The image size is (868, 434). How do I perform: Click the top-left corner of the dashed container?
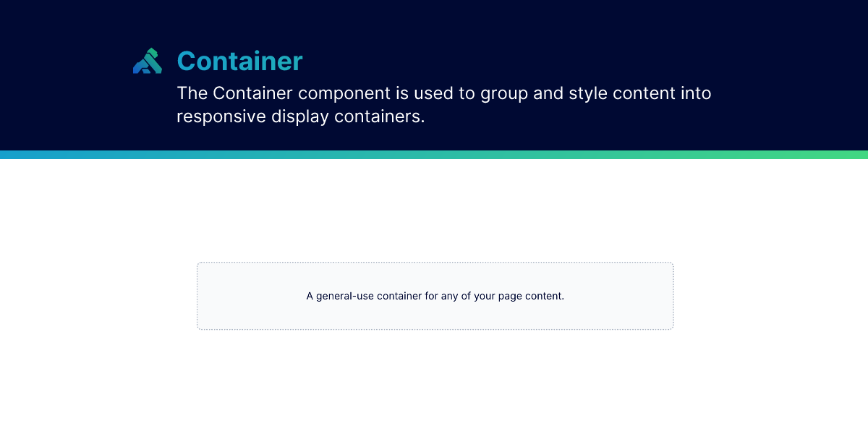197,263
